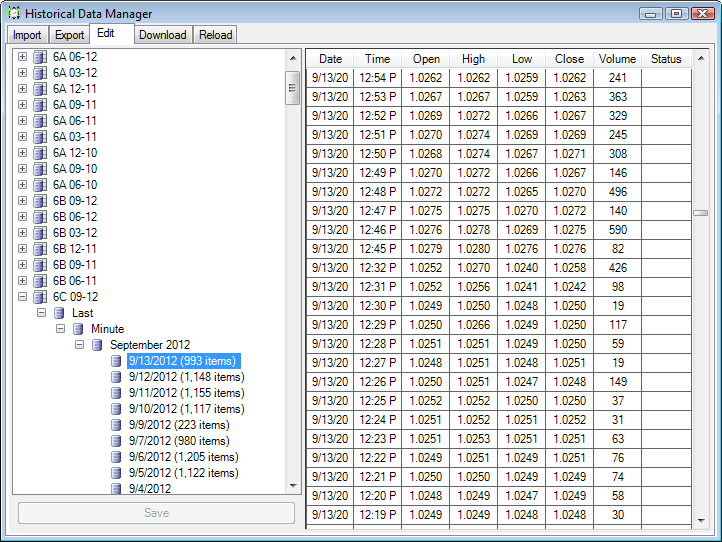Click the database icon beside 6B 12-11
This screenshot has width=722, height=542.
40,249
